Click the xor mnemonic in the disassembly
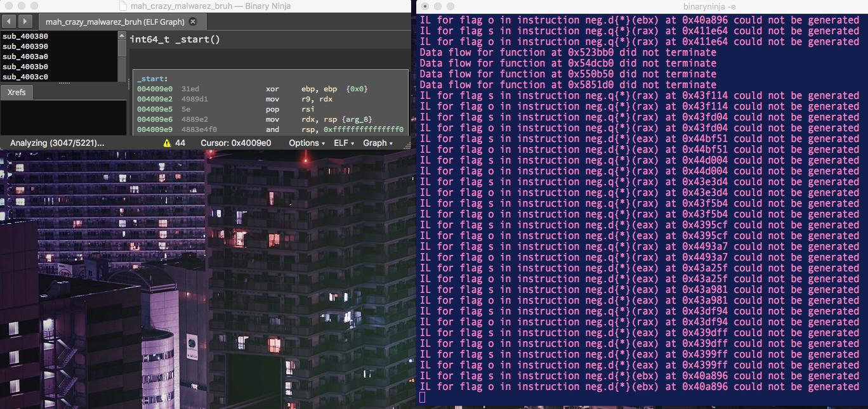Viewport: 868px width, 409px height. pyautogui.click(x=272, y=89)
